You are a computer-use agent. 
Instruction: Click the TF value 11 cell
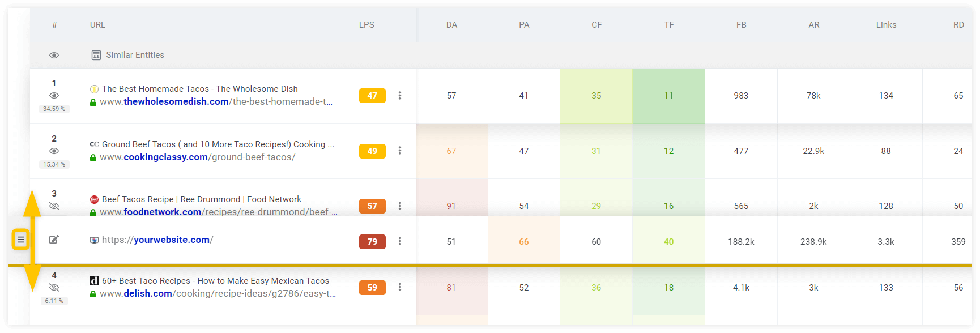(668, 96)
